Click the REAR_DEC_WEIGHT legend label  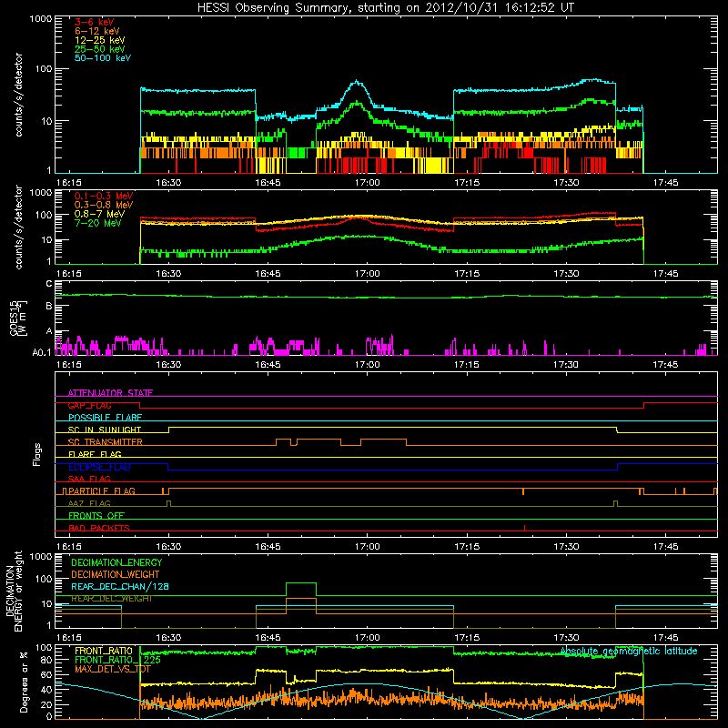111,599
